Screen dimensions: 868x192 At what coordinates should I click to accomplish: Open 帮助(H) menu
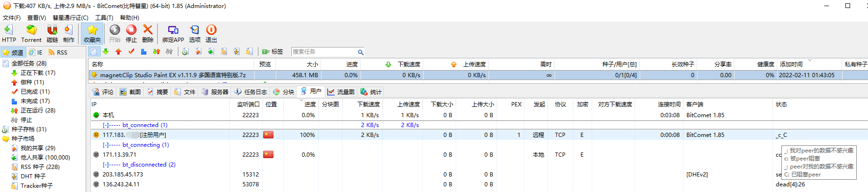(x=129, y=17)
